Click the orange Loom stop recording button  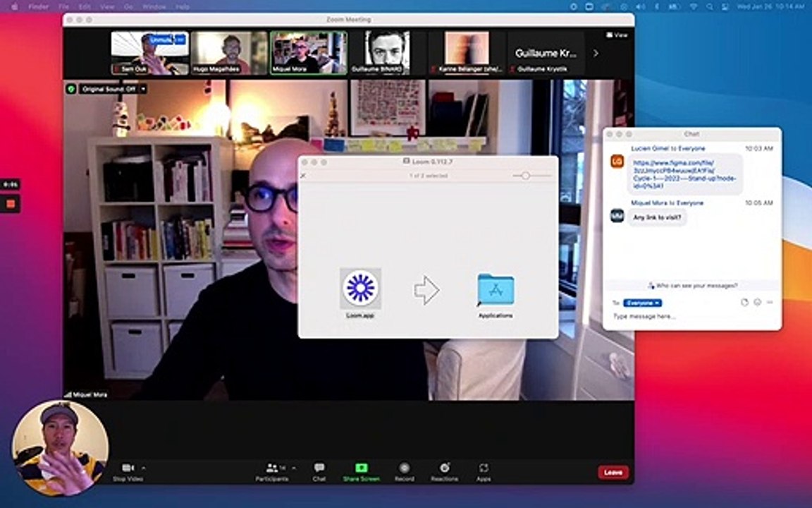[11, 204]
